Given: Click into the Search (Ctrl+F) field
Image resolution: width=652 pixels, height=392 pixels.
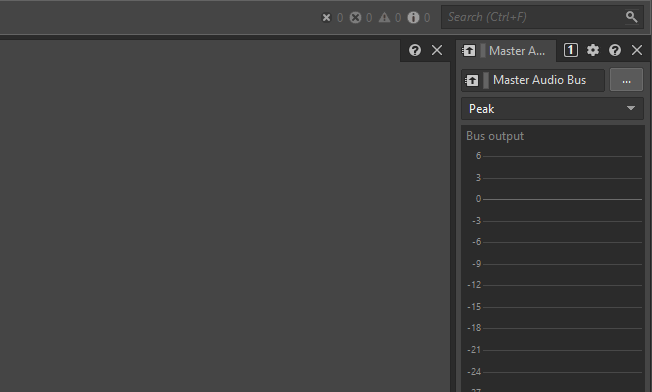Looking at the screenshot, I should point(533,17).
